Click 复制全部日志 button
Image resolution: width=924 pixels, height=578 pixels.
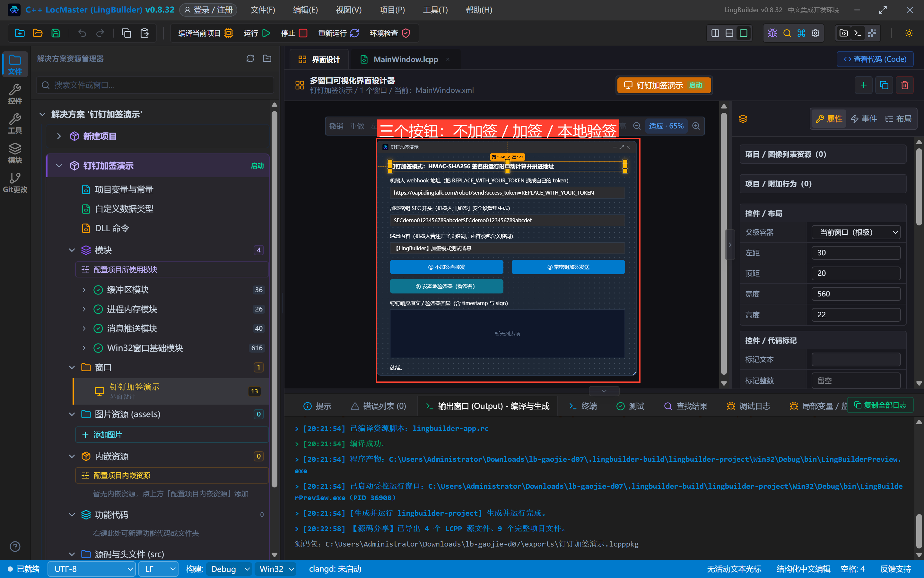pos(880,405)
